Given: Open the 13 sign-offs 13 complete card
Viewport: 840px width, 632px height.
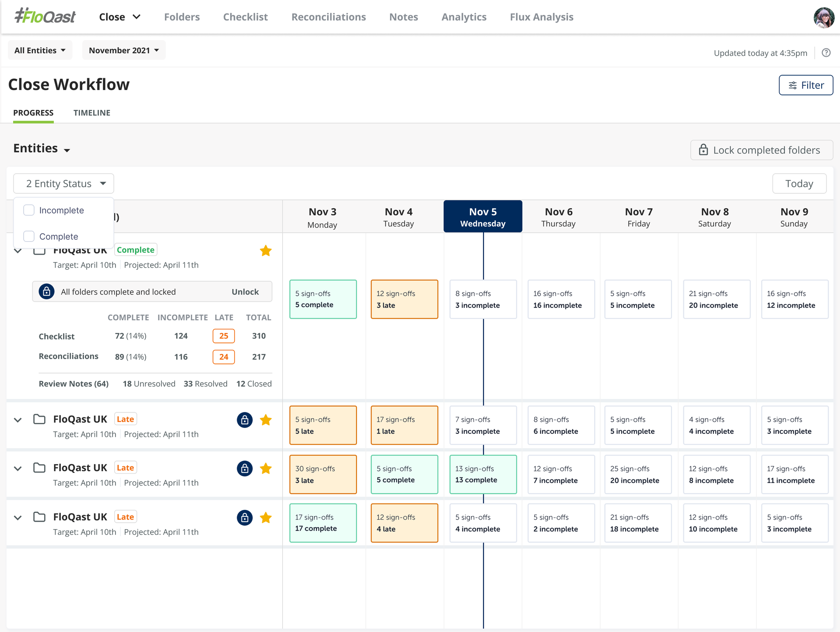Looking at the screenshot, I should (x=483, y=474).
